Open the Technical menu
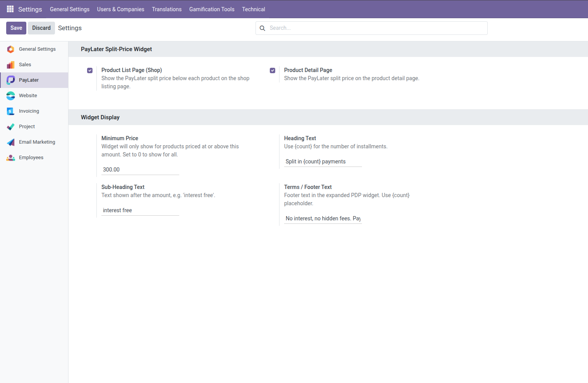Screen dimensions: 588x383 (254, 9)
